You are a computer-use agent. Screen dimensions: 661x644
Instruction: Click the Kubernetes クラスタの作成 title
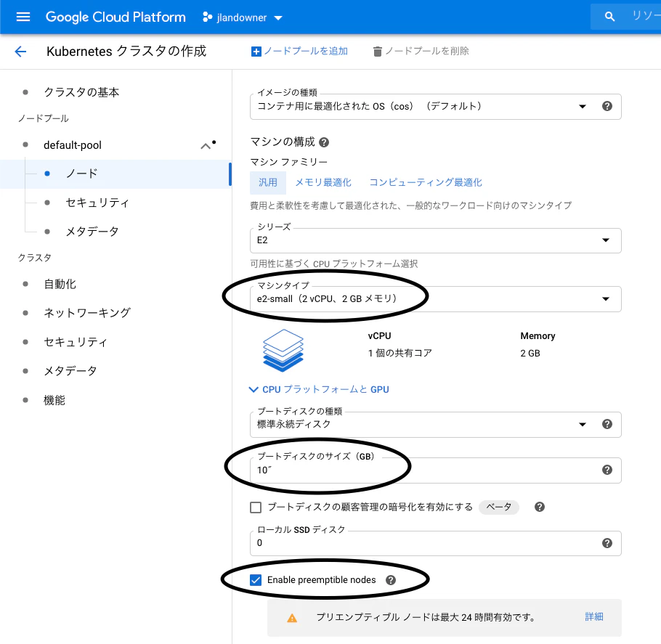(126, 52)
